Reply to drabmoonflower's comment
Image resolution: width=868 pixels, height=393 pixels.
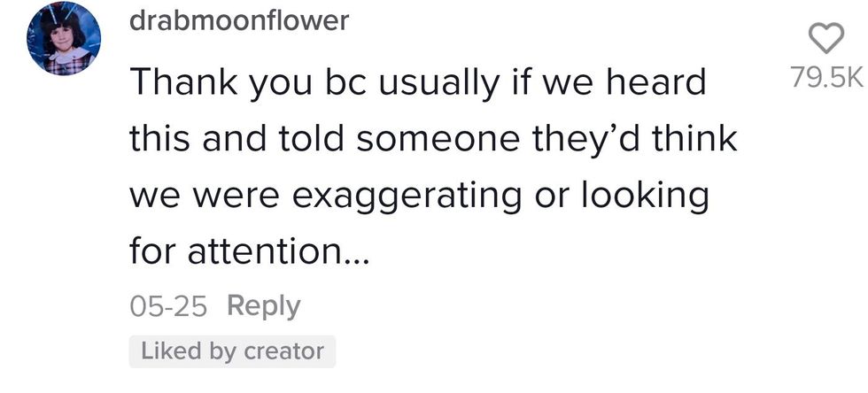click(x=264, y=305)
